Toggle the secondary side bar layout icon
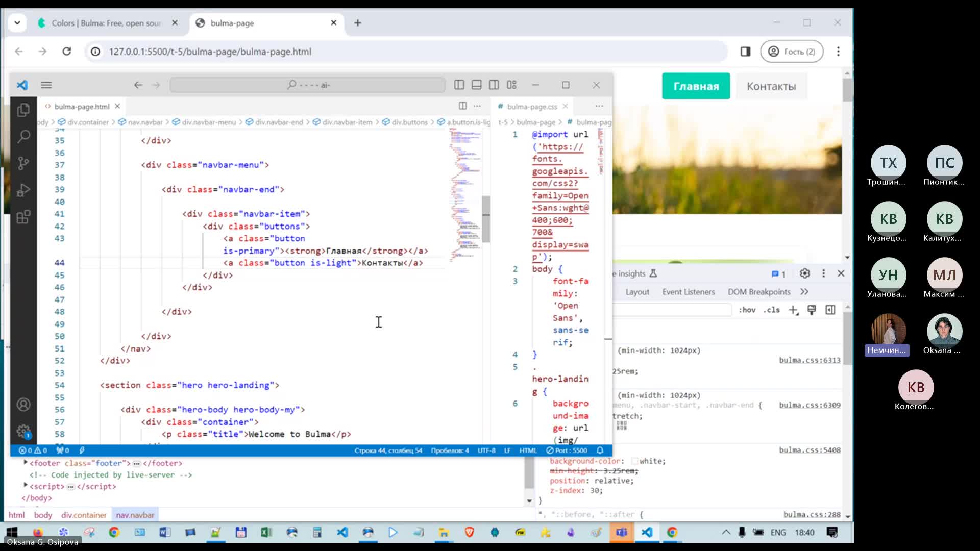 [x=494, y=85]
